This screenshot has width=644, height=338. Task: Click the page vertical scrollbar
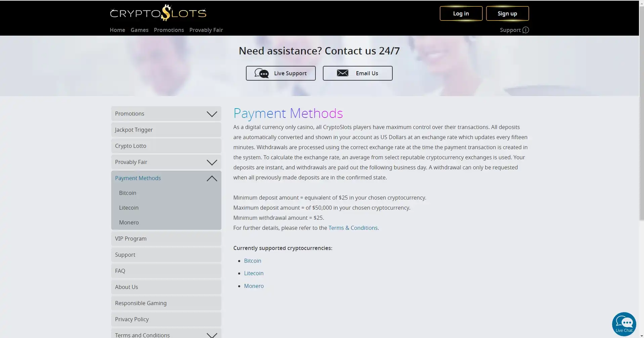tap(641, 134)
